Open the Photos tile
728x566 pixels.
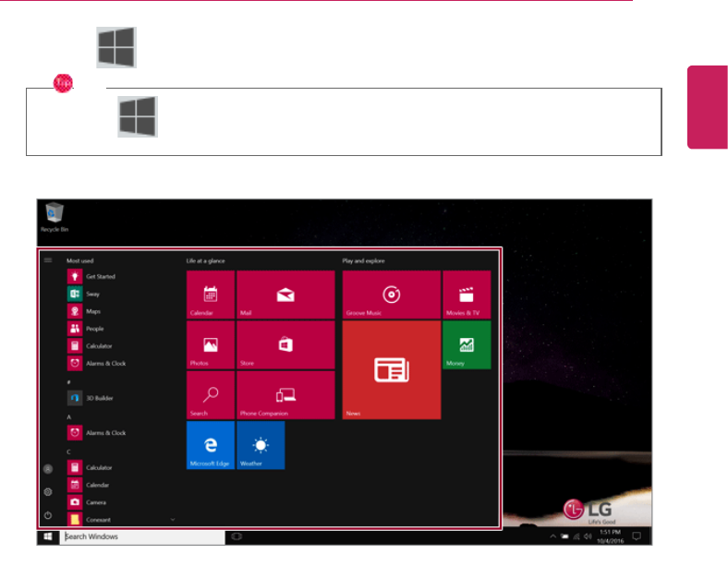pos(211,344)
